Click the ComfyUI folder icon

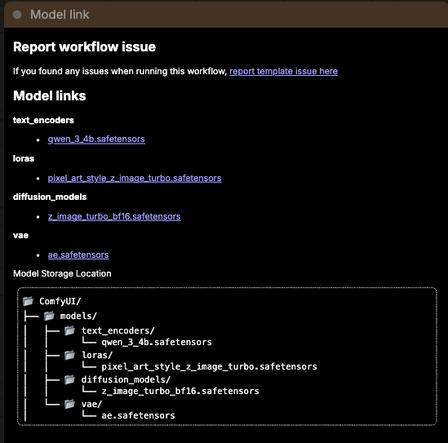(x=28, y=301)
